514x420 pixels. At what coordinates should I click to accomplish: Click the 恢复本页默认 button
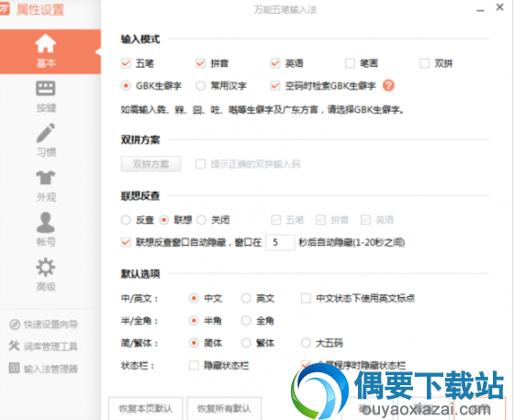[x=146, y=408]
